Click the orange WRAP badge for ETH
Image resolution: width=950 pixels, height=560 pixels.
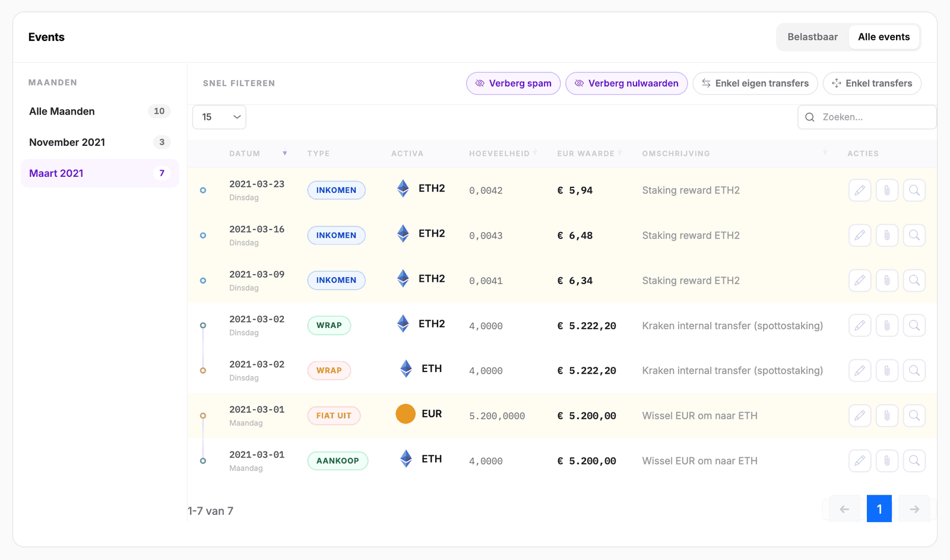click(329, 371)
